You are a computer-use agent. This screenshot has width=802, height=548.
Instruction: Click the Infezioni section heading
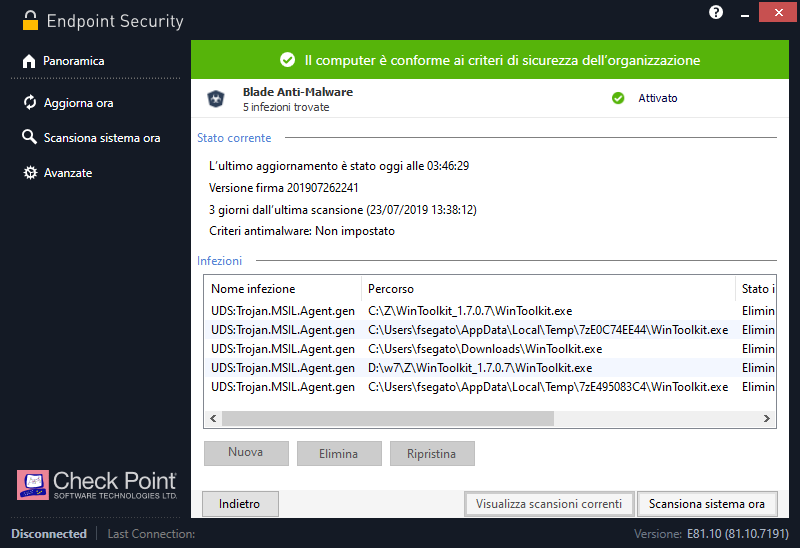219,260
